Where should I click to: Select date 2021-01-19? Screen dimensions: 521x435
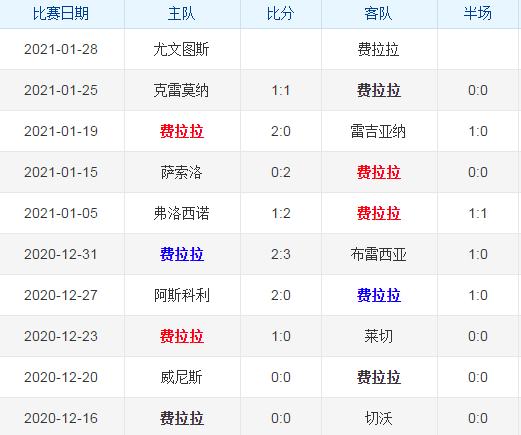[61, 131]
